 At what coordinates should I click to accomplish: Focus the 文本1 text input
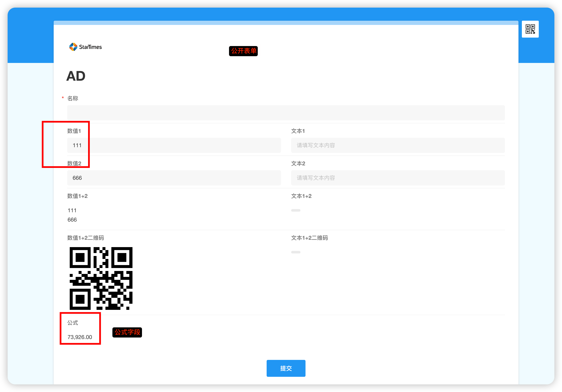click(397, 145)
